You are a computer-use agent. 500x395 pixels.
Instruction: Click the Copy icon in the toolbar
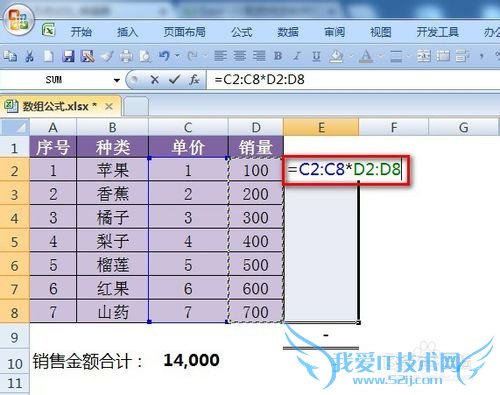coord(10,56)
